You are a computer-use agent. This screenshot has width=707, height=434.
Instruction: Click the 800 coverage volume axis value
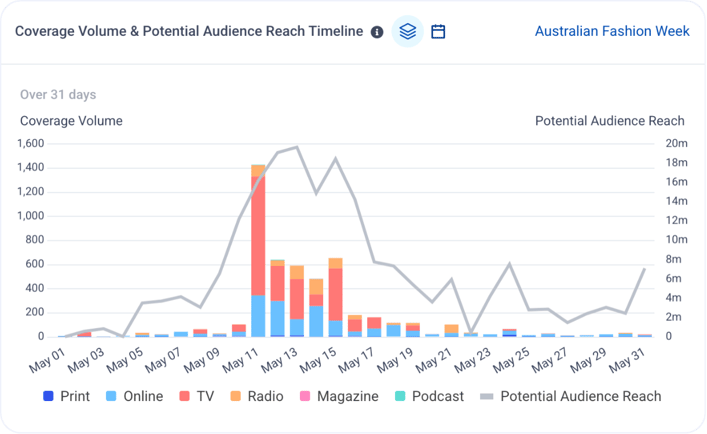(35, 239)
